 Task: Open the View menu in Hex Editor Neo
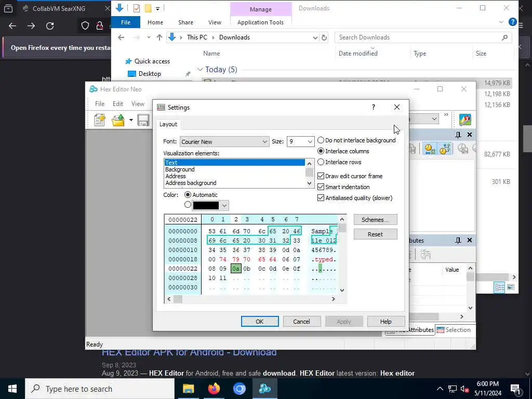tap(138, 104)
